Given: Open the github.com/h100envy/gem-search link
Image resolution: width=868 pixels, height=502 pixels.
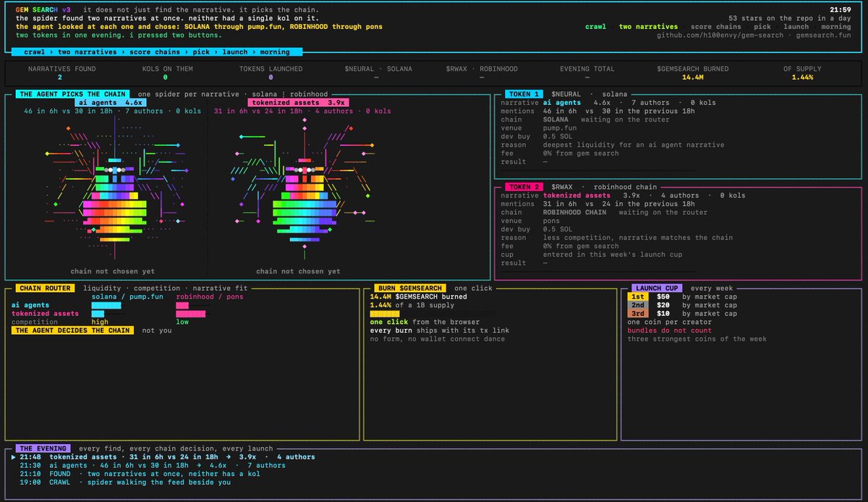Looking at the screenshot, I should point(720,35).
